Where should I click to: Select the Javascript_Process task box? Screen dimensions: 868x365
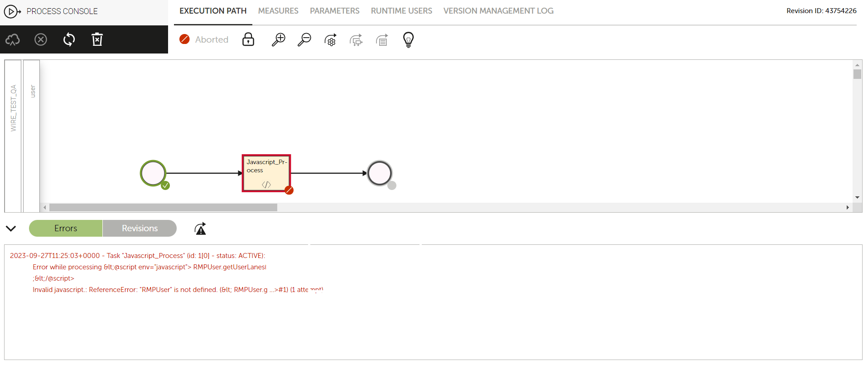click(x=266, y=173)
